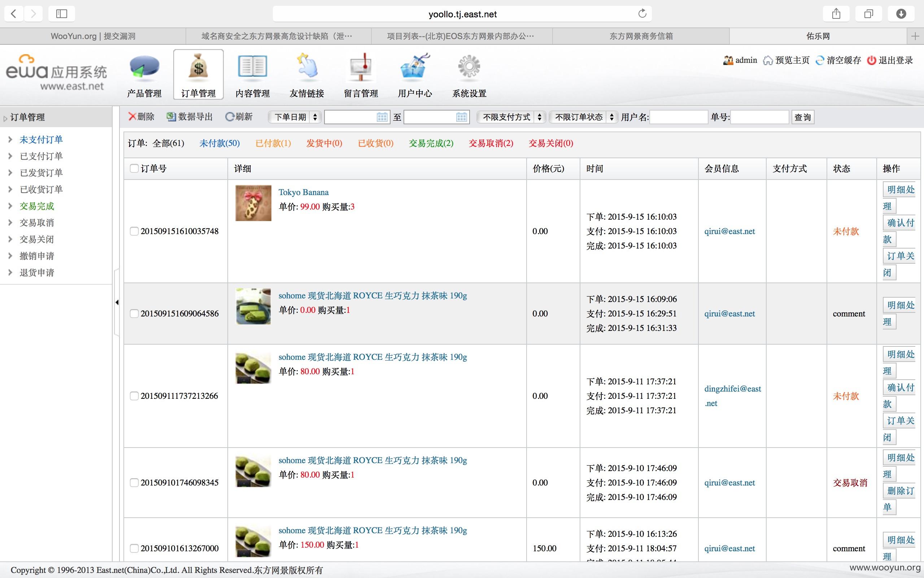Open the end date calendar icon

pyautogui.click(x=461, y=117)
